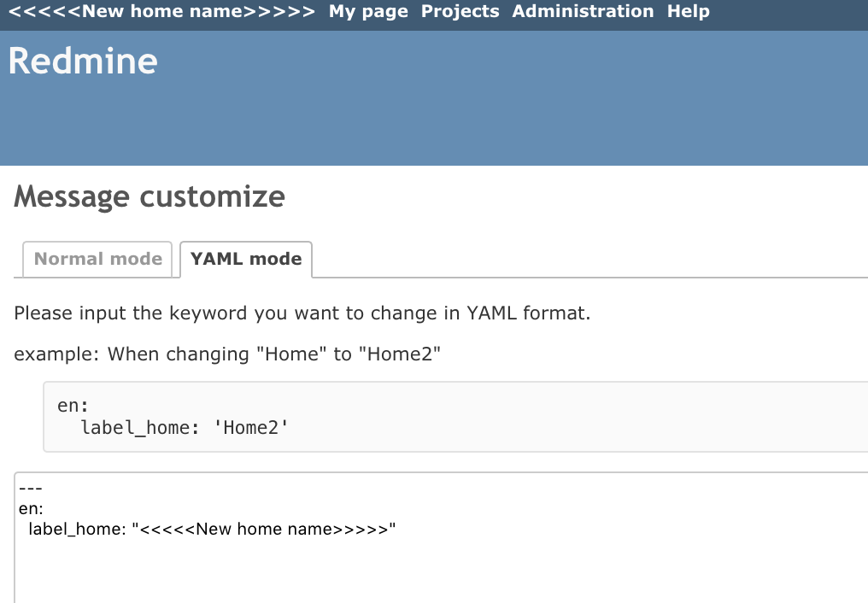Screen dimensions: 868x603
Task: Click the Message customize heading
Action: [150, 197]
